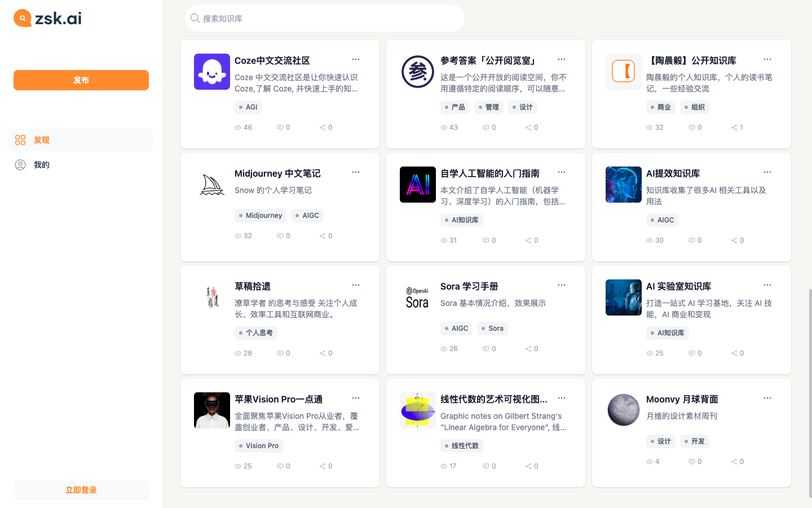Viewport: 812px width, 508px height.
Task: Open the more options menu on Coze中文交流社区
Action: tap(356, 59)
